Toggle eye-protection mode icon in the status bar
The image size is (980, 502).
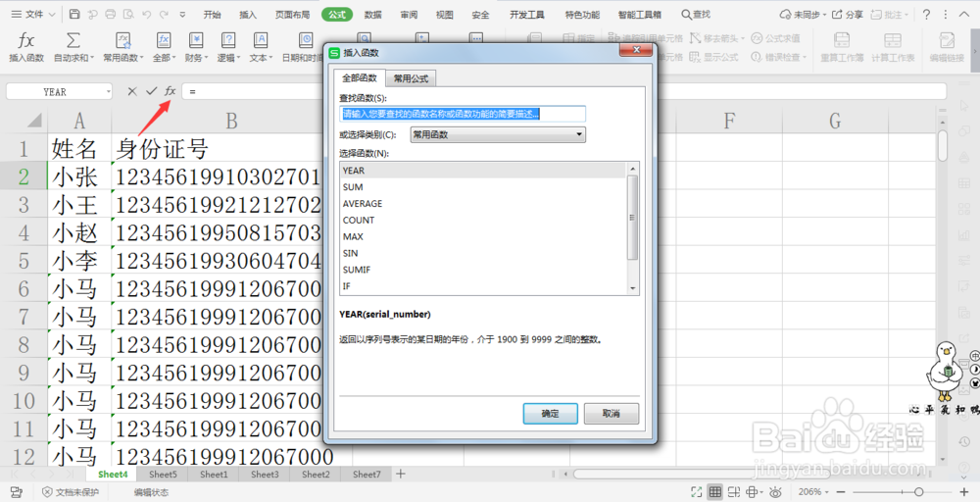775,492
